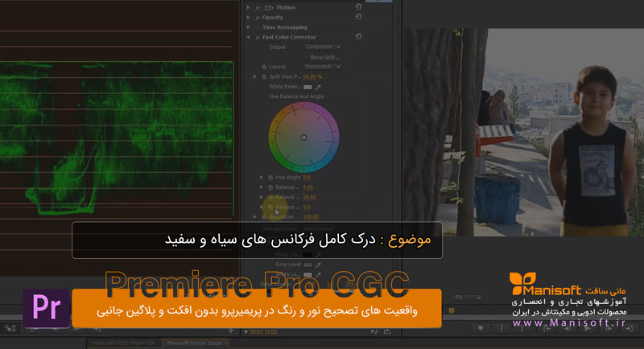Pick White Balance color with eyedropper

(318, 87)
